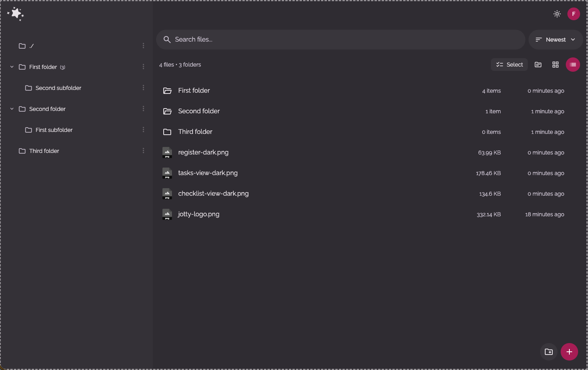
Task: Activate the list view layout
Action: (573, 65)
